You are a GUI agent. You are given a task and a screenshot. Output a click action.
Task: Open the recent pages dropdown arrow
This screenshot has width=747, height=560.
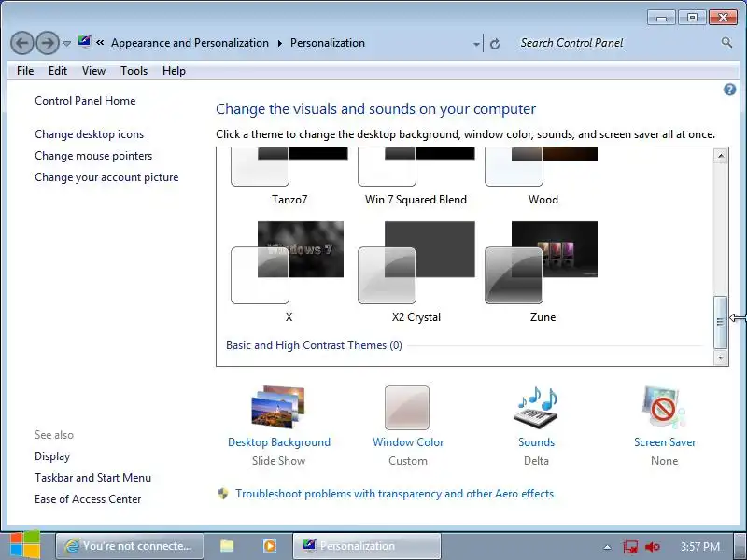[66, 44]
